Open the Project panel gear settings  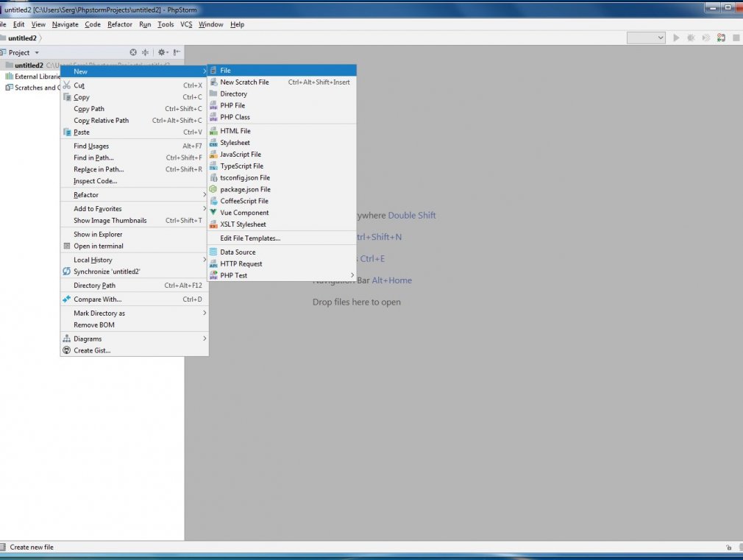163,52
